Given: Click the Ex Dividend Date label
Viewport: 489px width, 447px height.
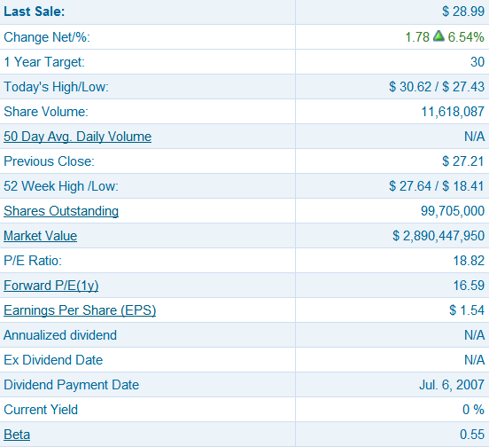Looking at the screenshot, I should (53, 360).
